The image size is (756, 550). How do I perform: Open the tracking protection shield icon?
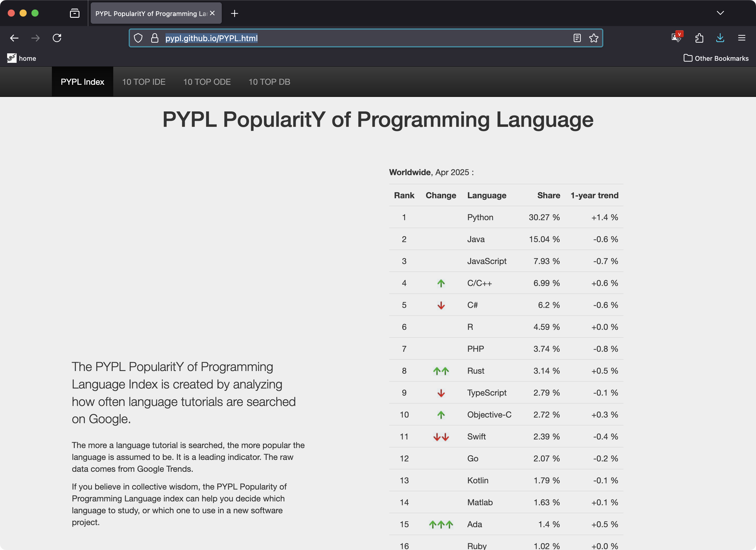138,38
